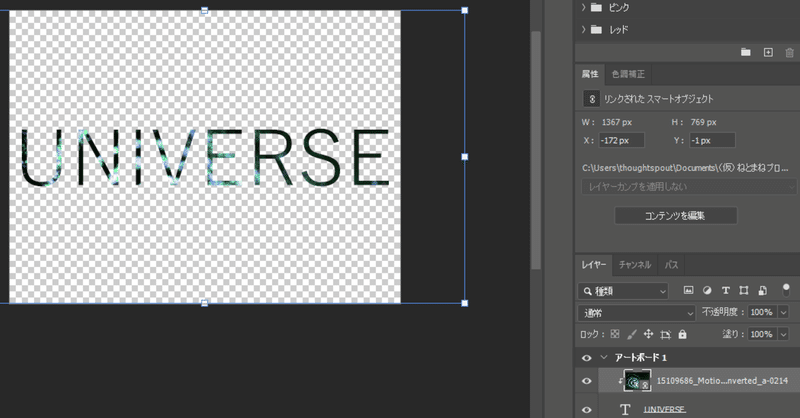The height and width of the screenshot is (418, 800).
Task: Click the create new item plus icon
Action: coord(768,52)
